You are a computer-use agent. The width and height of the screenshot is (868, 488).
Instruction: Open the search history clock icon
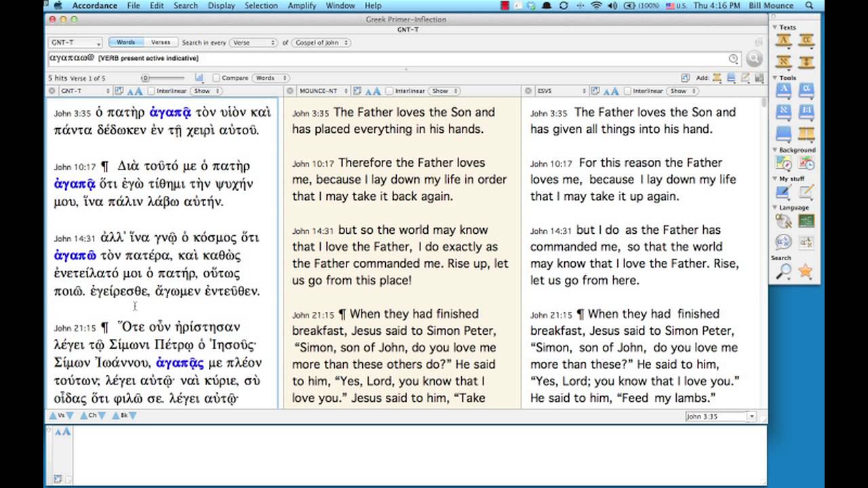[x=734, y=59]
